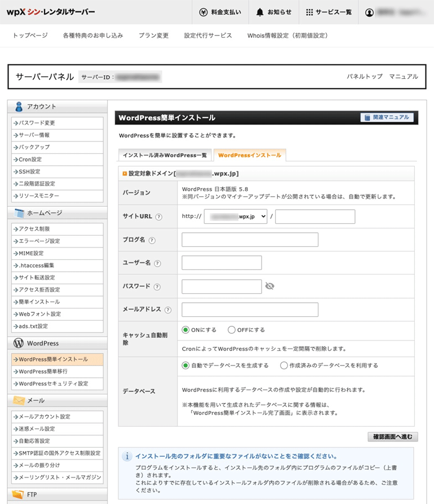Click the help icon next to サイトURL
Image resolution: width=434 pixels, height=504 pixels.
point(159,217)
